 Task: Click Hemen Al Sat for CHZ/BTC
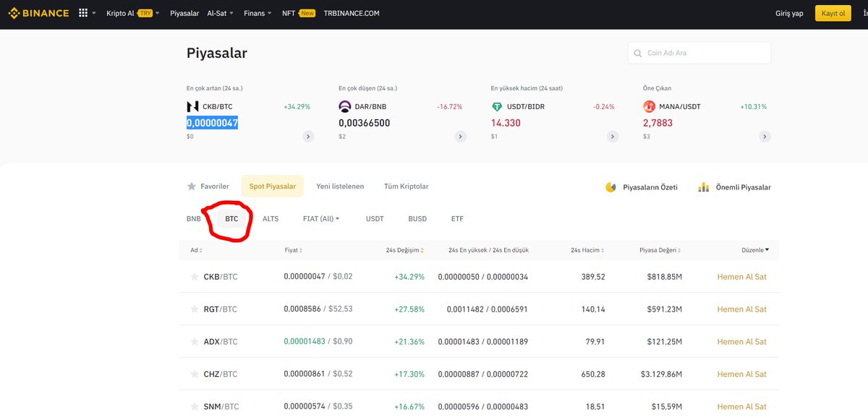tap(741, 375)
